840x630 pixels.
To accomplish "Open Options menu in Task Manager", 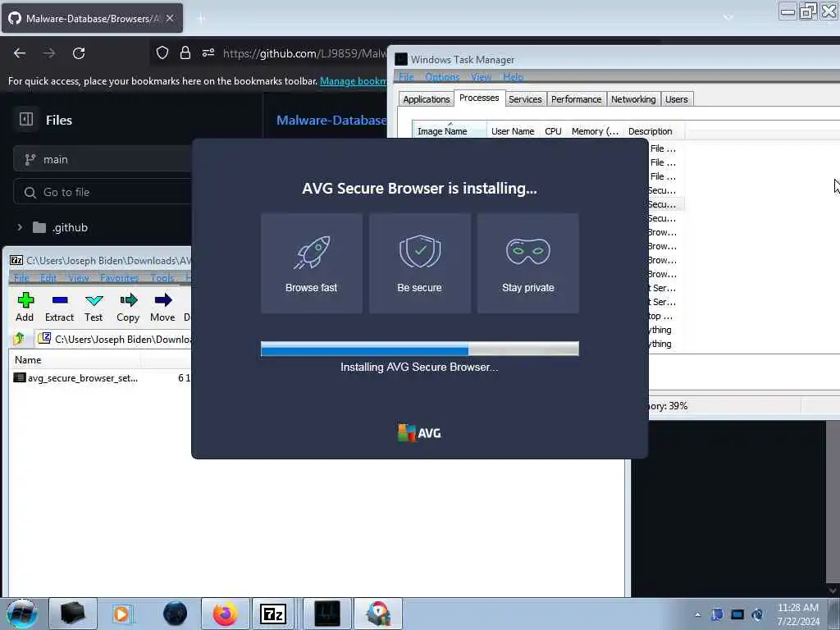I will [442, 76].
